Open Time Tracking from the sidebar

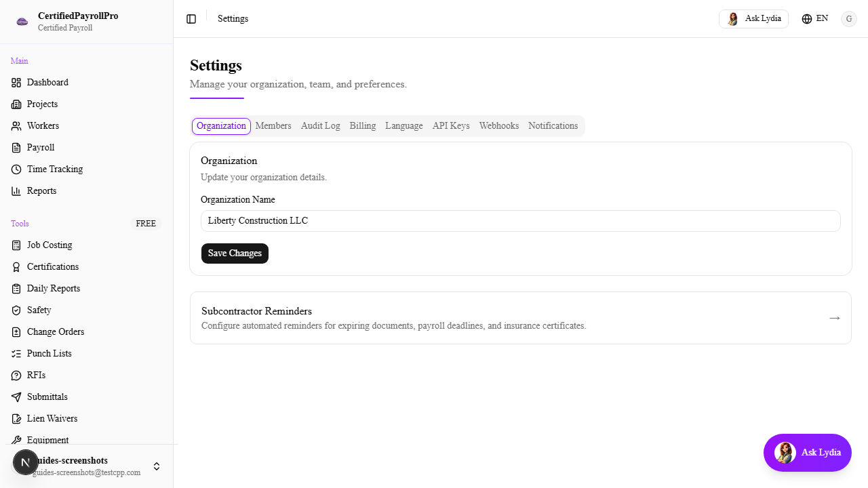(x=55, y=169)
